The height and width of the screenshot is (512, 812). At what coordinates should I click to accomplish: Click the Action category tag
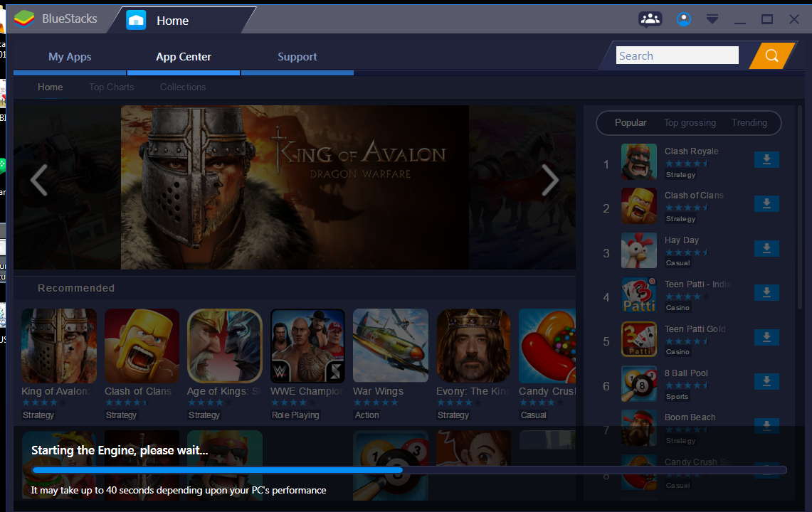[367, 415]
